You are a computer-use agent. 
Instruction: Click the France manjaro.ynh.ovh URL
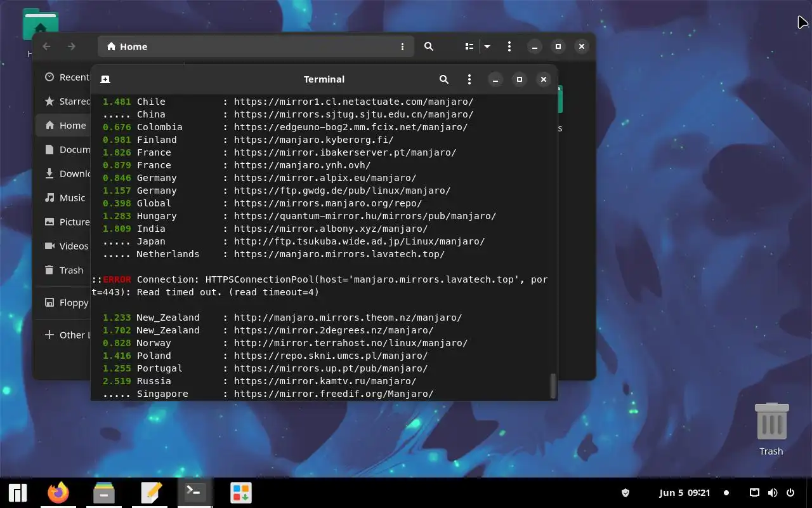tap(302, 165)
